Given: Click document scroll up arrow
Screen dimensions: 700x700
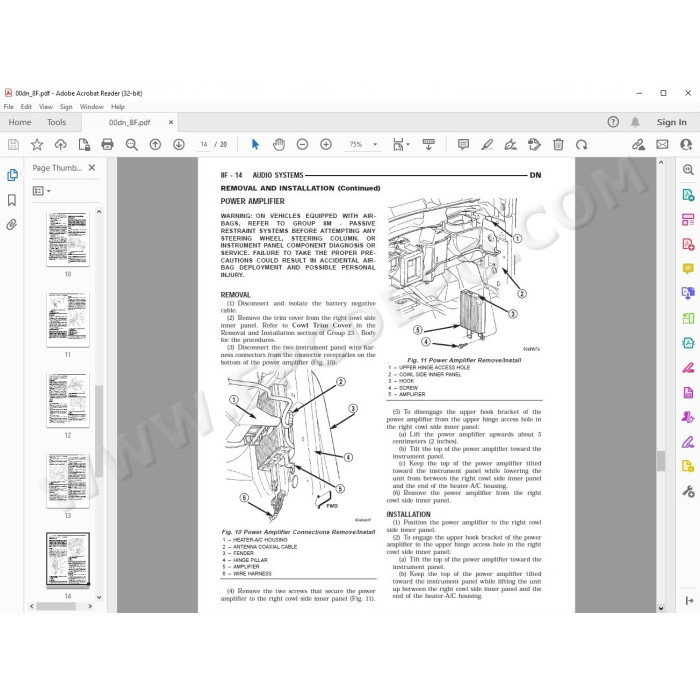Looking at the screenshot, I should pos(661,163).
